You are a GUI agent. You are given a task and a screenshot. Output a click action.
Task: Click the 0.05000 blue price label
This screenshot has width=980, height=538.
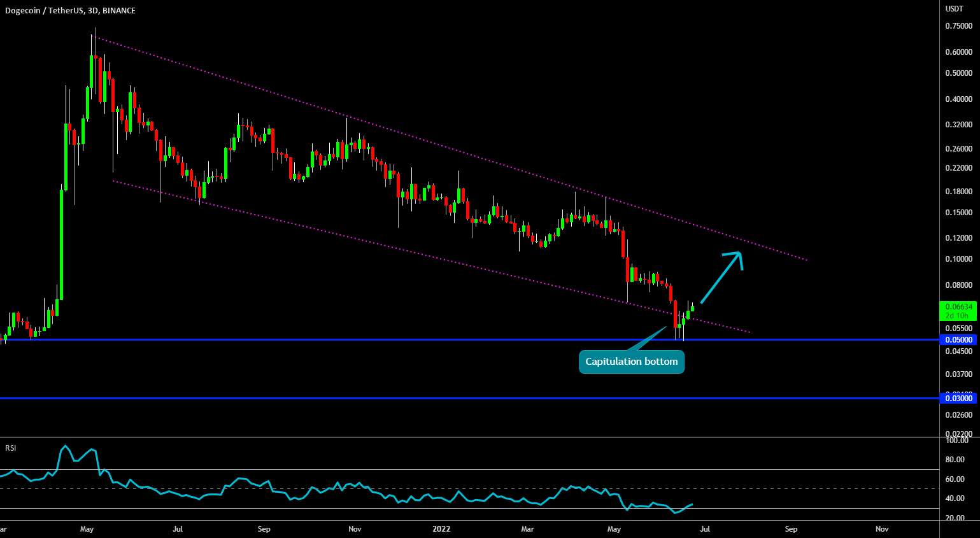[958, 340]
